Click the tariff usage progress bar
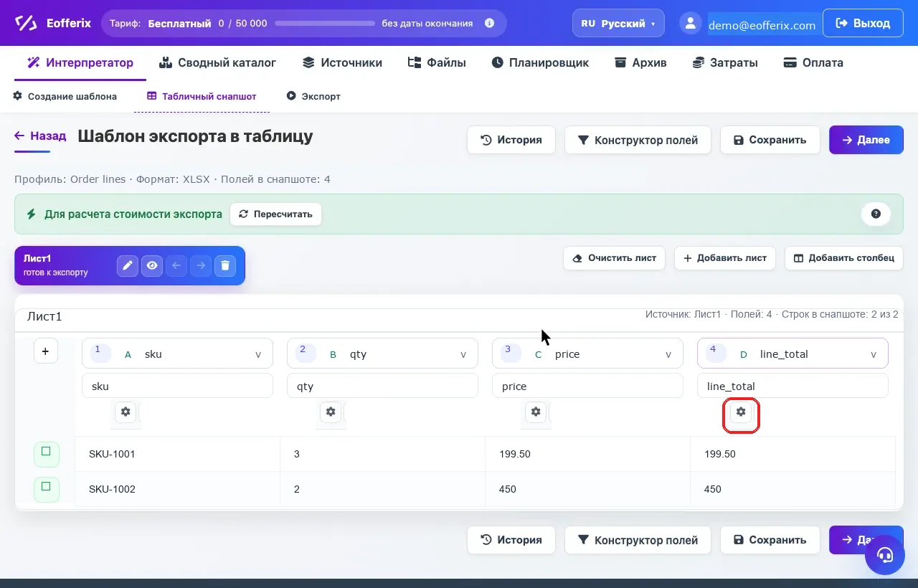Image resolution: width=918 pixels, height=588 pixels. click(325, 23)
